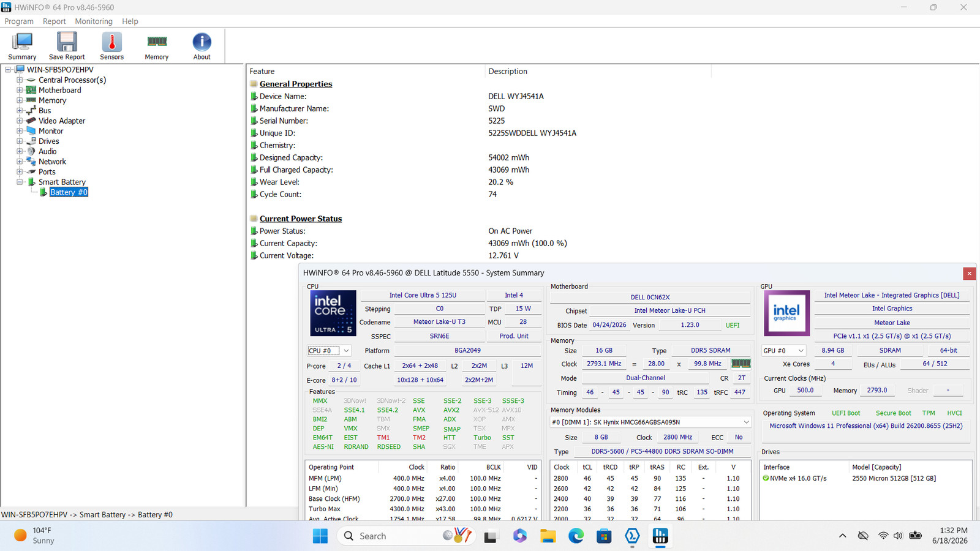The image size is (980, 551).
Task: Expand the Video Adapter node
Action: 20,121
